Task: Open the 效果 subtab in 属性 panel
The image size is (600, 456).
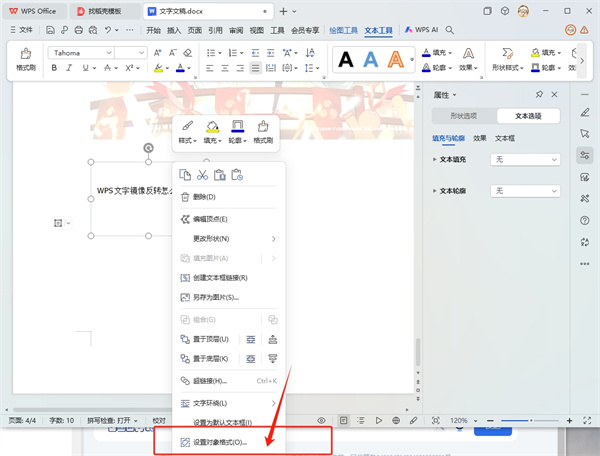Action: pos(479,138)
